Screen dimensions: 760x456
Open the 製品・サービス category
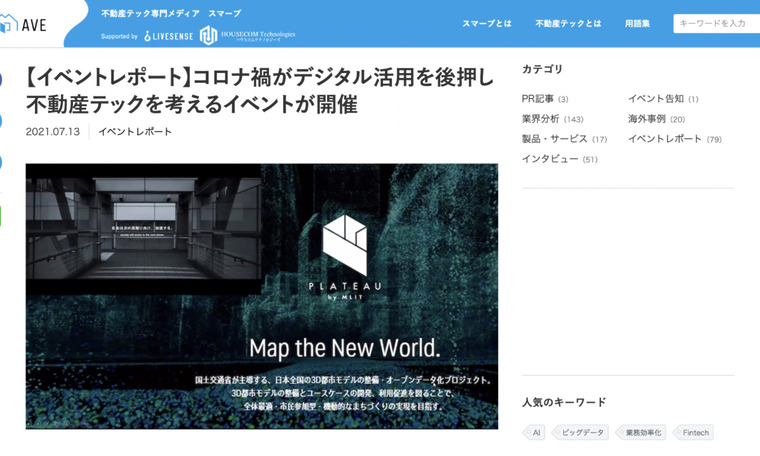click(x=555, y=139)
